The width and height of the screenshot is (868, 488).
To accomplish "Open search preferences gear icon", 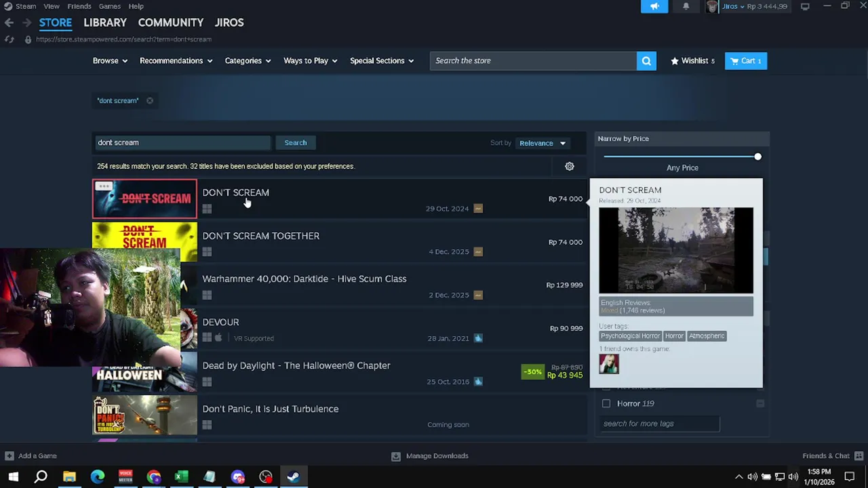I will pyautogui.click(x=570, y=166).
